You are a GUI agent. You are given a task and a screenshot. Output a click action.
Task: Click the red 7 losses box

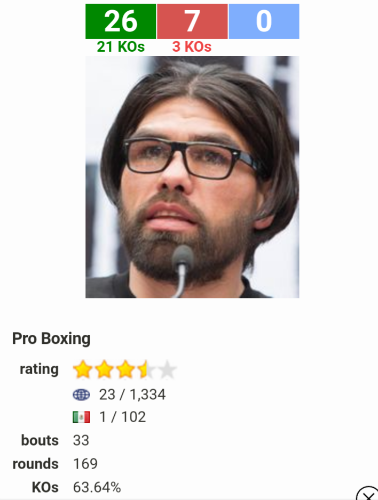point(192,21)
